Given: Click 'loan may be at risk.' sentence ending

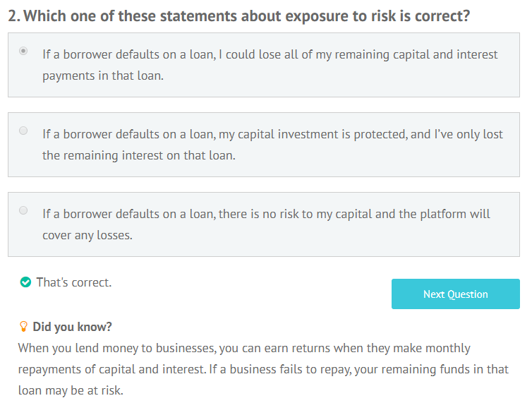Looking at the screenshot, I should [71, 390].
